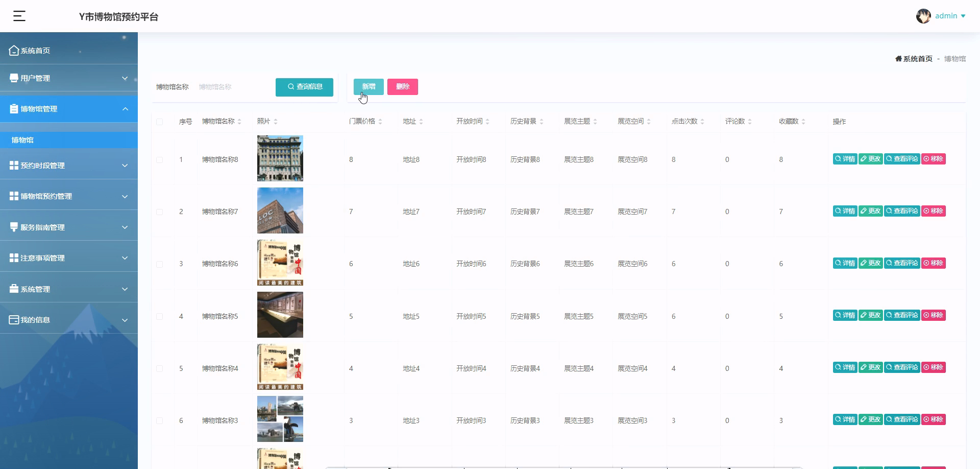Sort by 收藏数 column arrows

(803, 122)
